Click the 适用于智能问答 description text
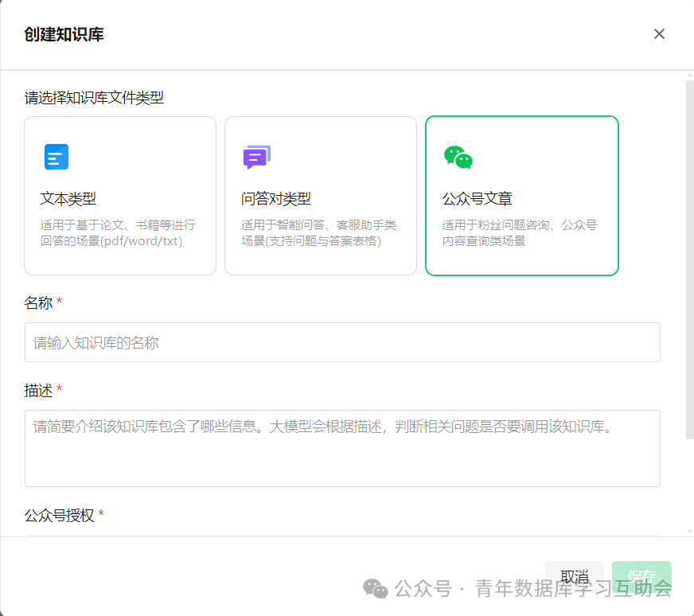The height and width of the screenshot is (616, 694). click(318, 233)
